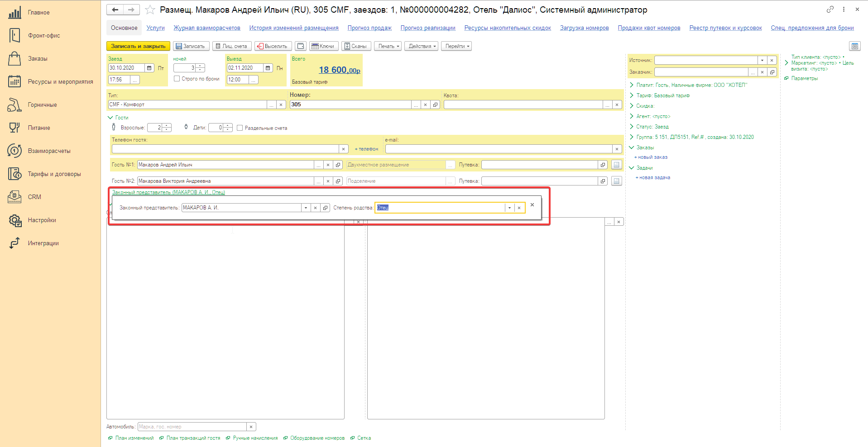
Task: Open История изменений размещения tab
Action: (294, 28)
